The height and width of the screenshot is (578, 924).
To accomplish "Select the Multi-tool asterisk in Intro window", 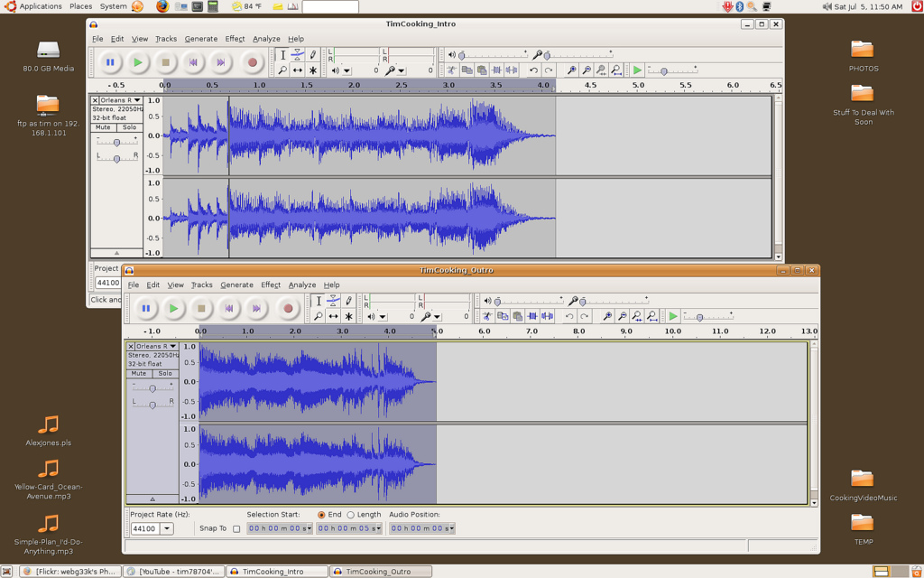I will [x=313, y=70].
